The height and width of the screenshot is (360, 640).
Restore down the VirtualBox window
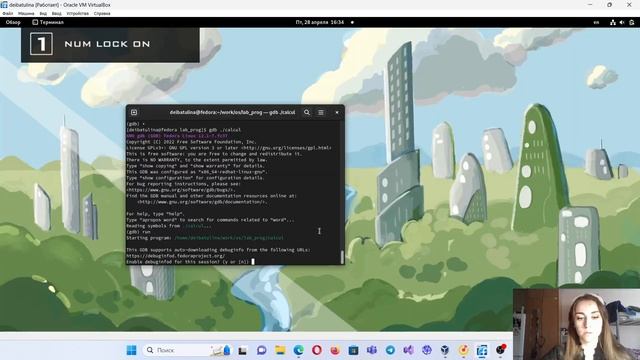click(609, 4)
